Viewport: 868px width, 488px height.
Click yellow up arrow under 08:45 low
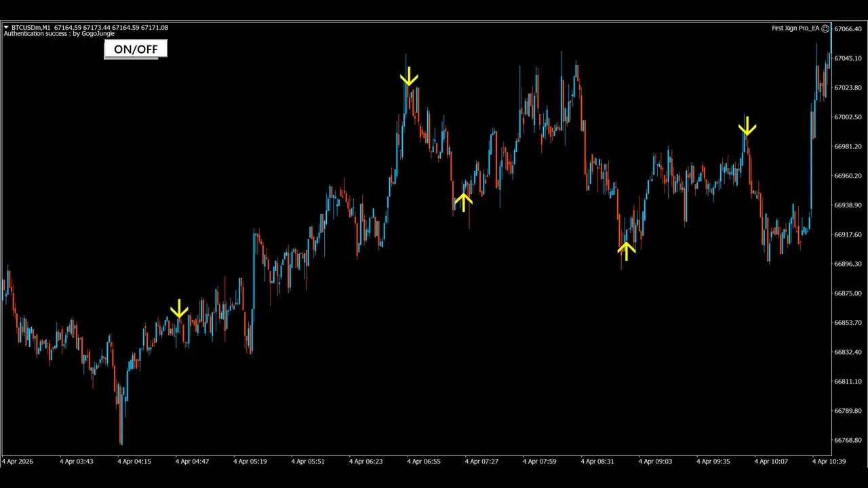point(627,251)
